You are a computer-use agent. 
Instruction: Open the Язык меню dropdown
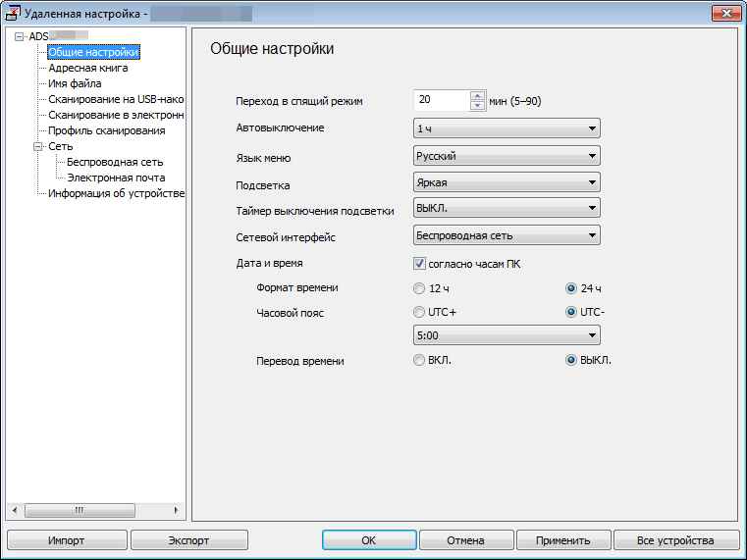tap(507, 156)
